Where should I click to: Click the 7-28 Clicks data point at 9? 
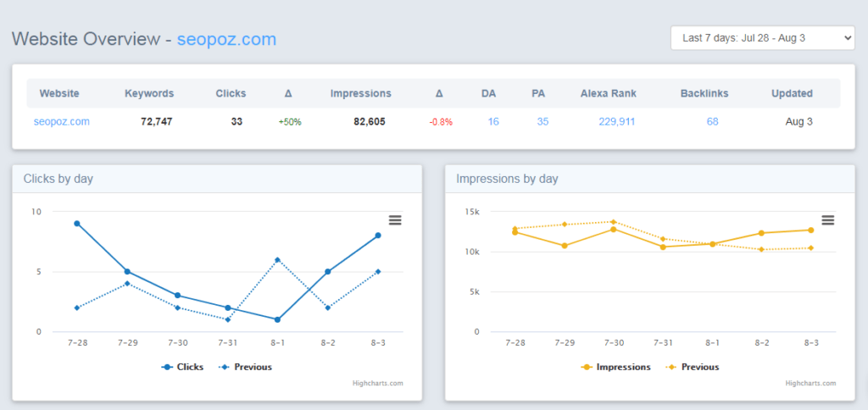[77, 224]
